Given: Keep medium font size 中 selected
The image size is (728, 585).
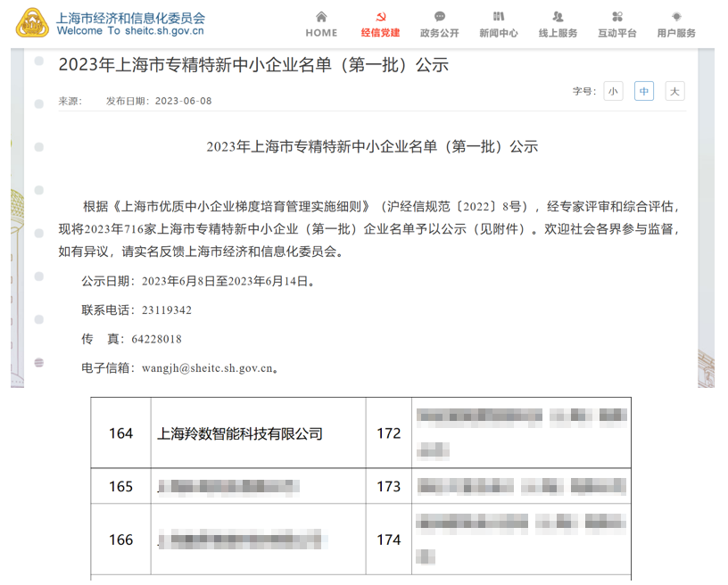Looking at the screenshot, I should [643, 91].
